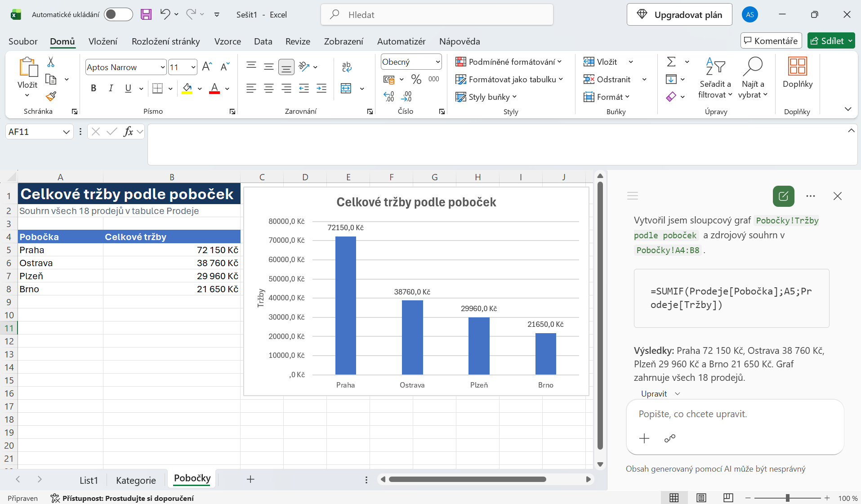Click the Save icon in title bar
This screenshot has height=504, width=861.
(x=146, y=14)
